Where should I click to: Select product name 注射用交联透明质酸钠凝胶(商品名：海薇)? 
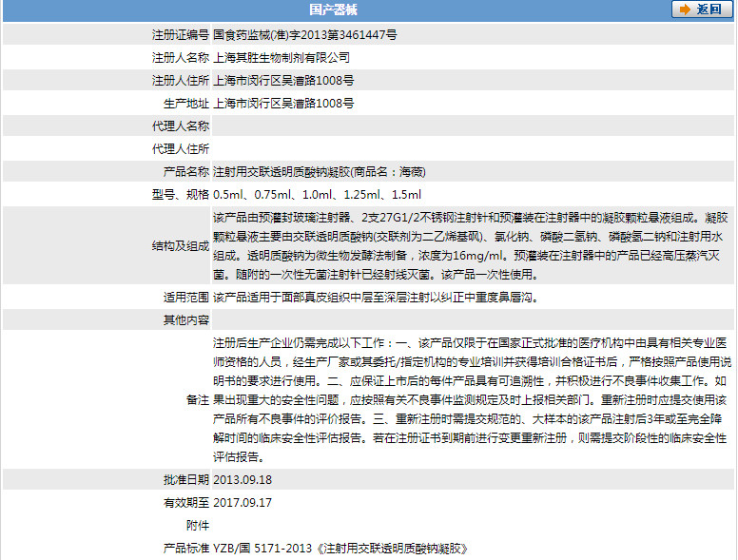click(320, 172)
